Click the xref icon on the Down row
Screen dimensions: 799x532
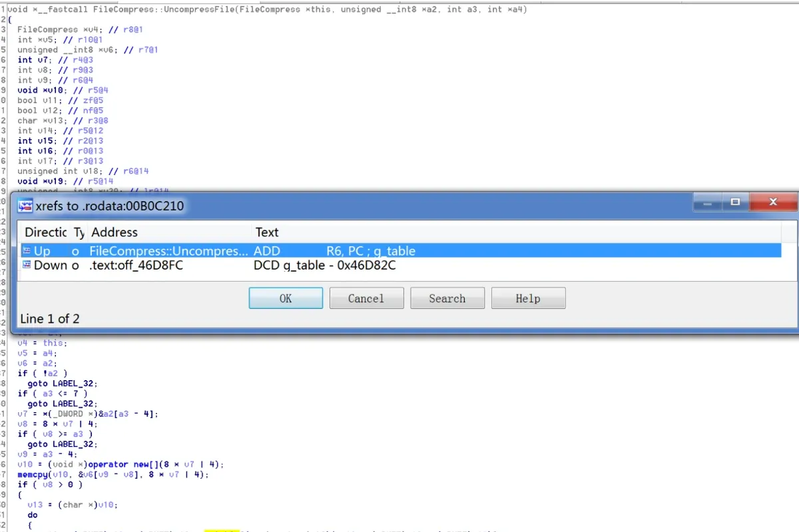(27, 265)
